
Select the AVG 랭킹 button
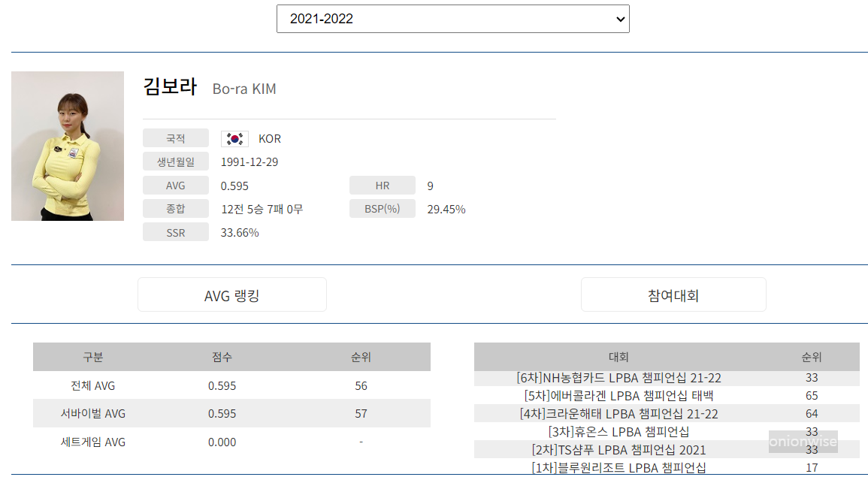231,294
